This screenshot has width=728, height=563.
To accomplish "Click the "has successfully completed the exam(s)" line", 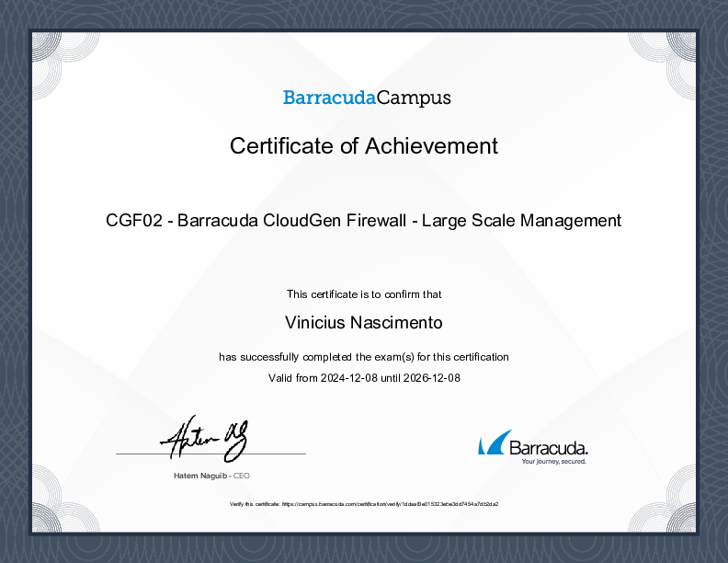I will coord(364,356).
